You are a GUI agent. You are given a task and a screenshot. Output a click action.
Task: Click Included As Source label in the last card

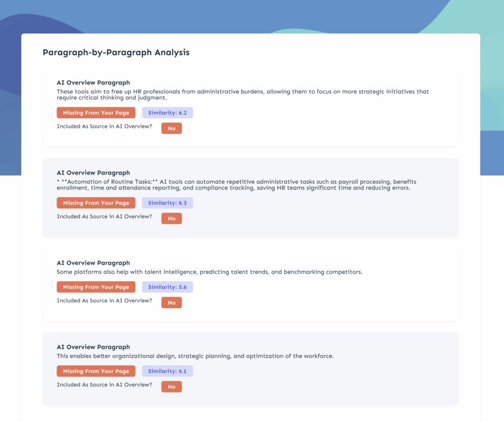[x=104, y=385]
